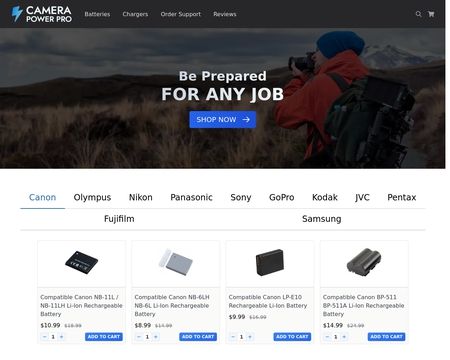The image size is (450, 360).
Task: Click the LP-E10 quantity field
Action: tap(242, 337)
